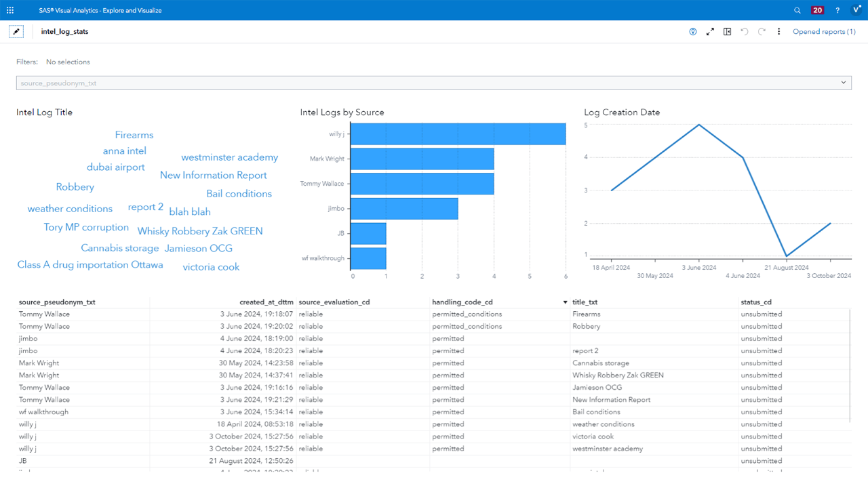Toggle sort on handling_code_cd column
The height and width of the screenshot is (488, 868).
pos(467,302)
